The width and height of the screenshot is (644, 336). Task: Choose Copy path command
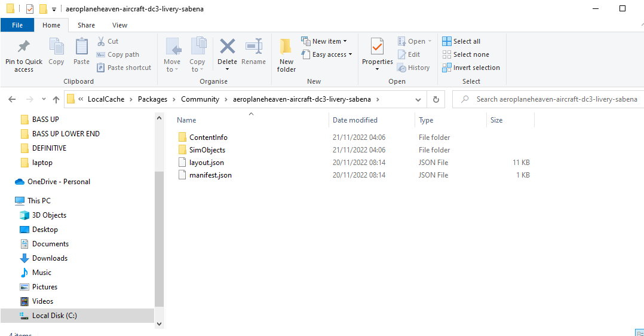pos(118,54)
